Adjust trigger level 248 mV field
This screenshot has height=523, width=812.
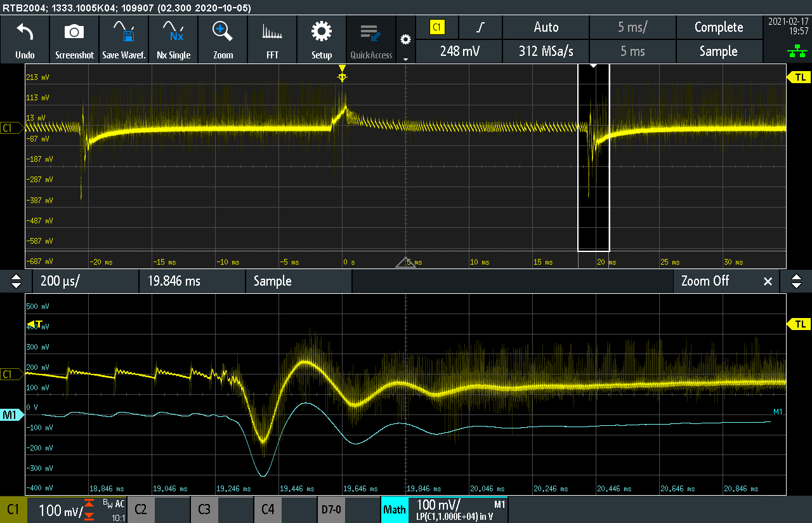459,51
